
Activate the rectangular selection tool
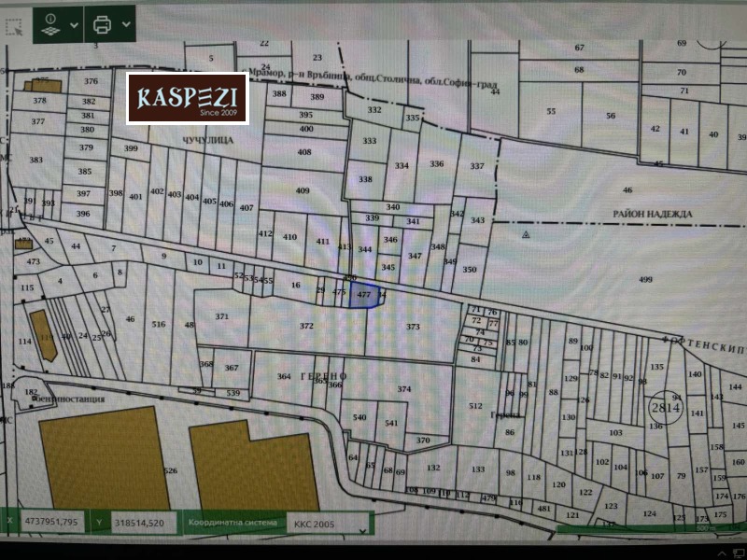14,27
